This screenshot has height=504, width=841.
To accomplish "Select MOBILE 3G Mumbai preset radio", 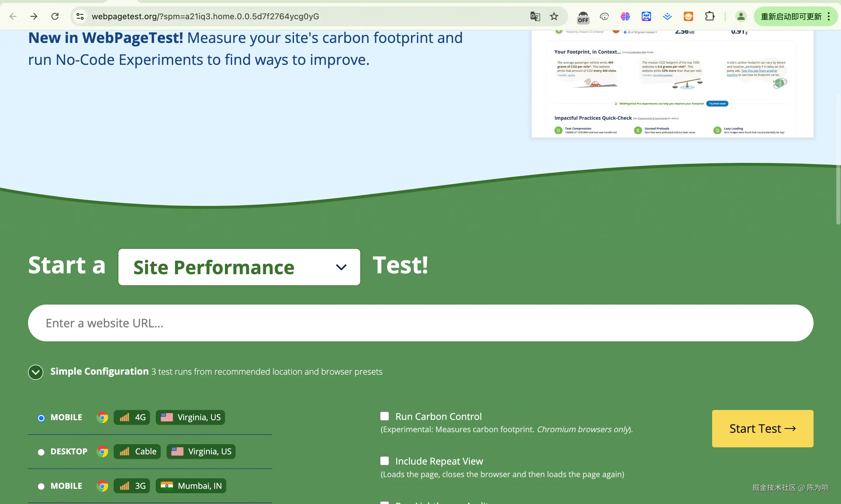I will pyautogui.click(x=41, y=486).
